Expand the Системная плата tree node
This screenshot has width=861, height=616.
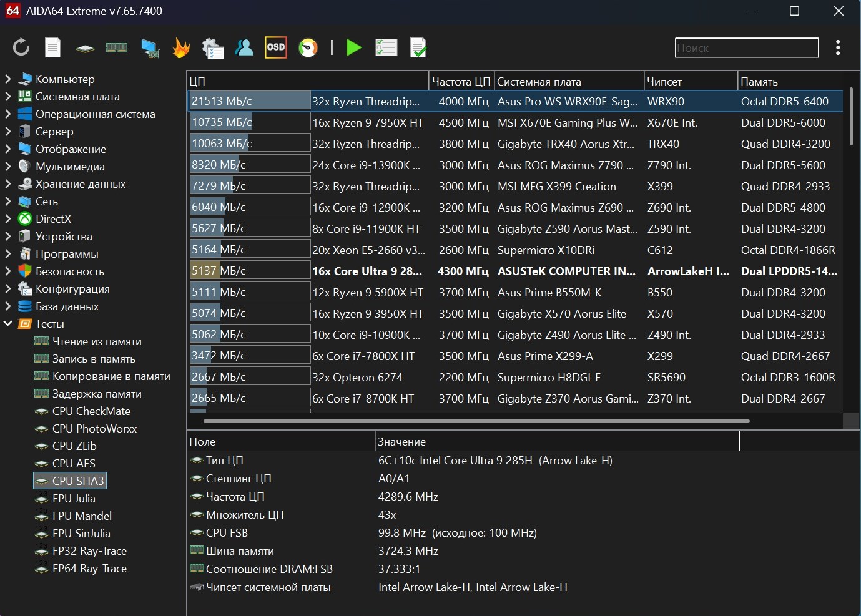click(x=8, y=97)
